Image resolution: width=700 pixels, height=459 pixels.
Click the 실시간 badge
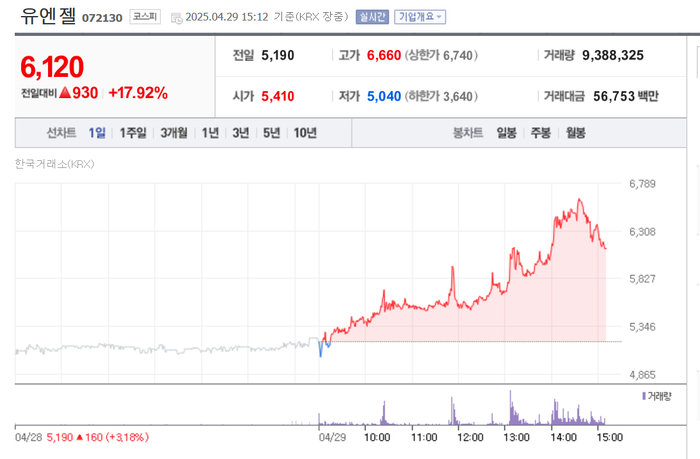372,17
